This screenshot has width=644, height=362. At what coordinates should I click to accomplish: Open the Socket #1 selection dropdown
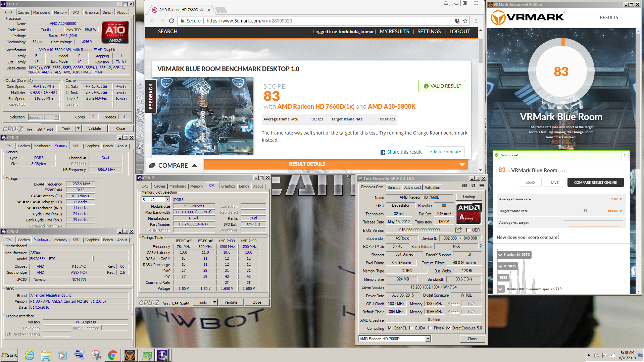click(x=56, y=117)
